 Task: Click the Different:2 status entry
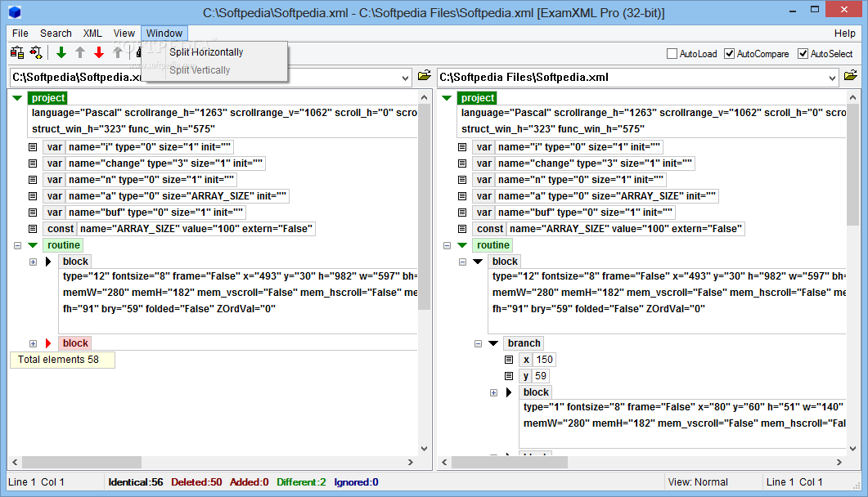tap(302, 482)
